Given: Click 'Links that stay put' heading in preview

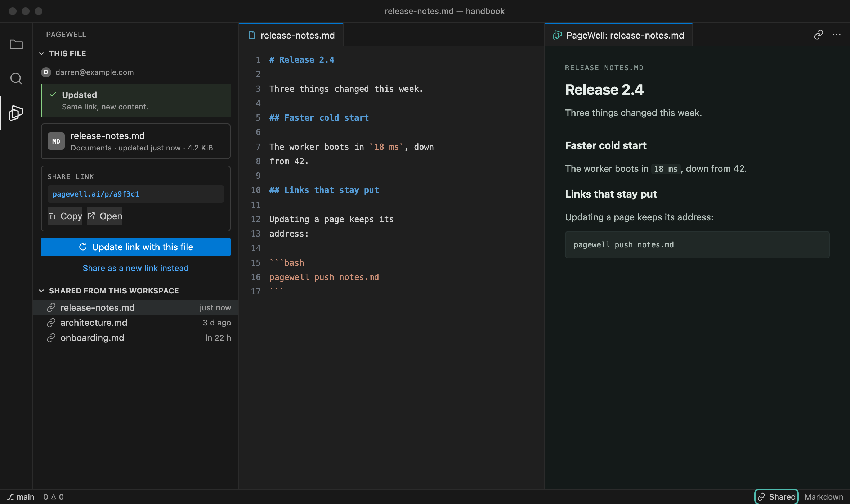Looking at the screenshot, I should tap(611, 194).
